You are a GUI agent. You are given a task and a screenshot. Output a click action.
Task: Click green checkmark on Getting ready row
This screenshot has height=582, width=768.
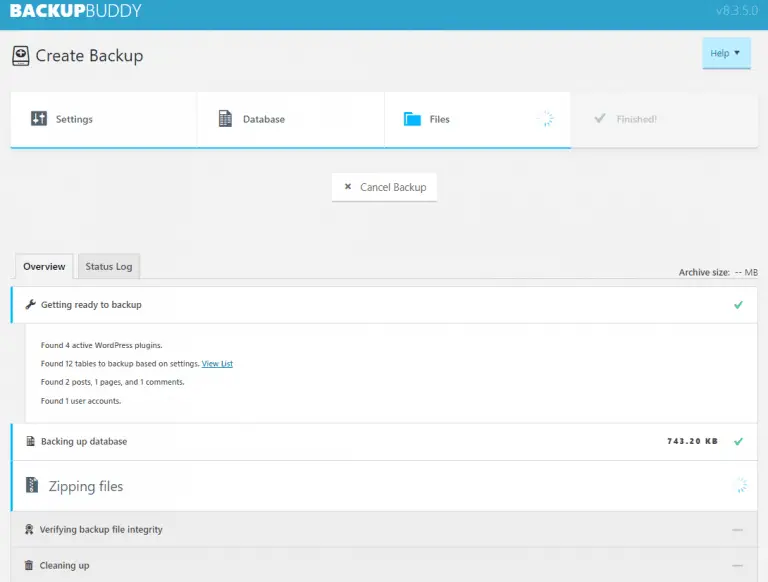pyautogui.click(x=738, y=305)
